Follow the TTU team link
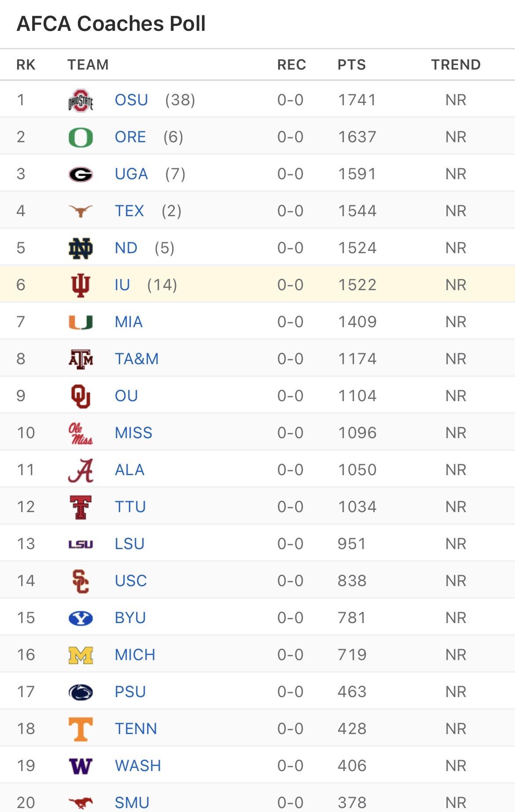Screen dimensions: 515x812 click(x=130, y=507)
